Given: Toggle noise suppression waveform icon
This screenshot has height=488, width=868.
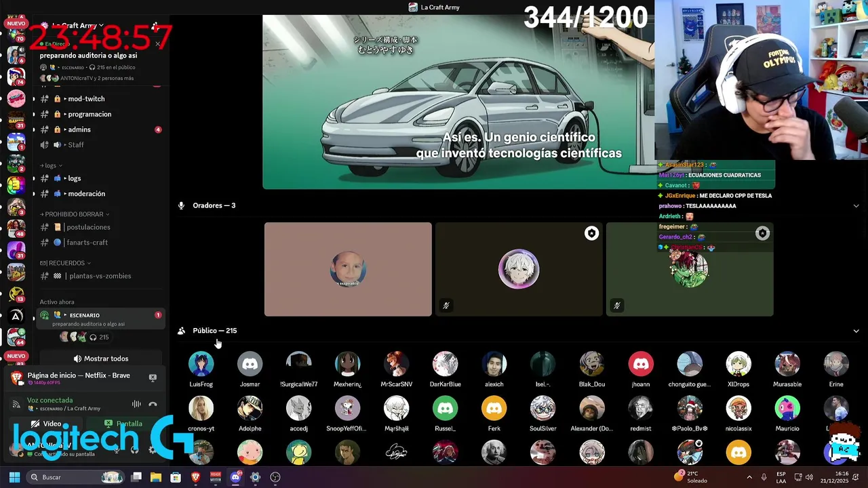Looking at the screenshot, I should tap(136, 404).
